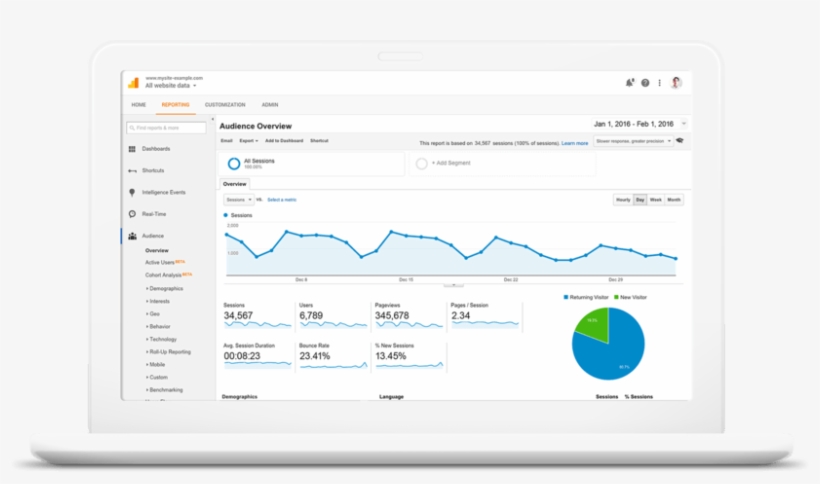Switch to the REPORTING tab
This screenshot has width=820, height=484.
pyautogui.click(x=175, y=105)
